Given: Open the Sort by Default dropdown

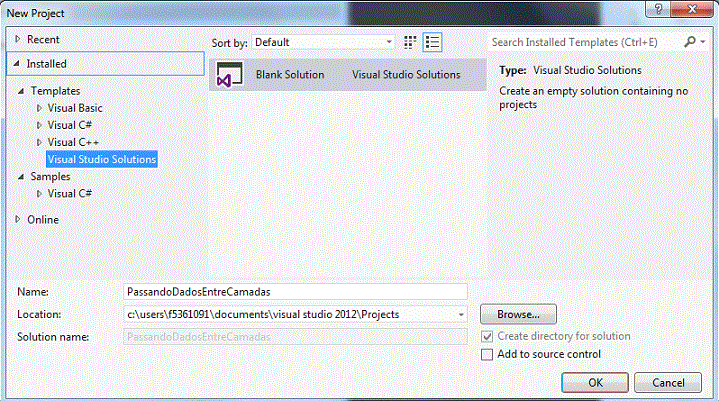Looking at the screenshot, I should [323, 42].
